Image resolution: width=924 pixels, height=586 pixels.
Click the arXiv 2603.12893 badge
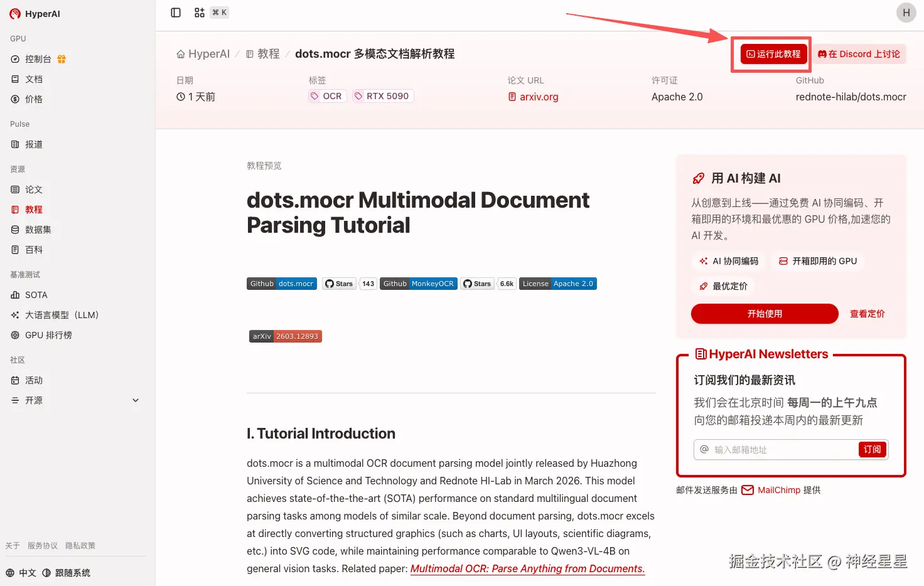point(286,336)
